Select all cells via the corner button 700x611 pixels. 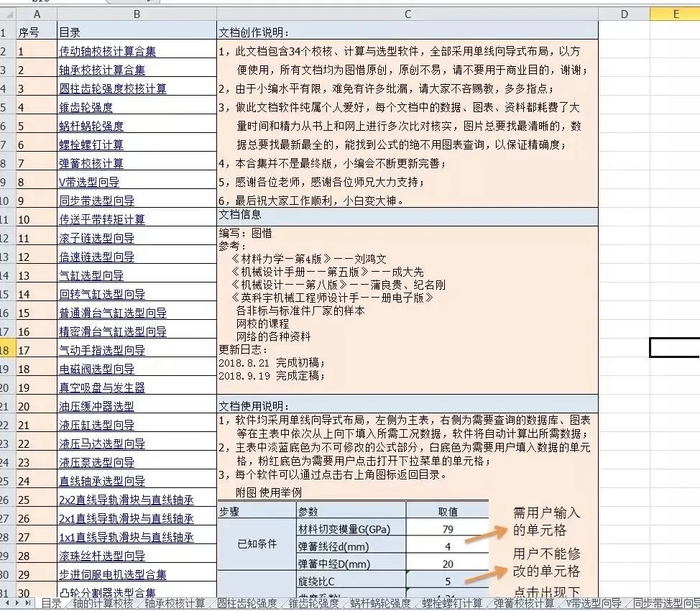(8, 14)
